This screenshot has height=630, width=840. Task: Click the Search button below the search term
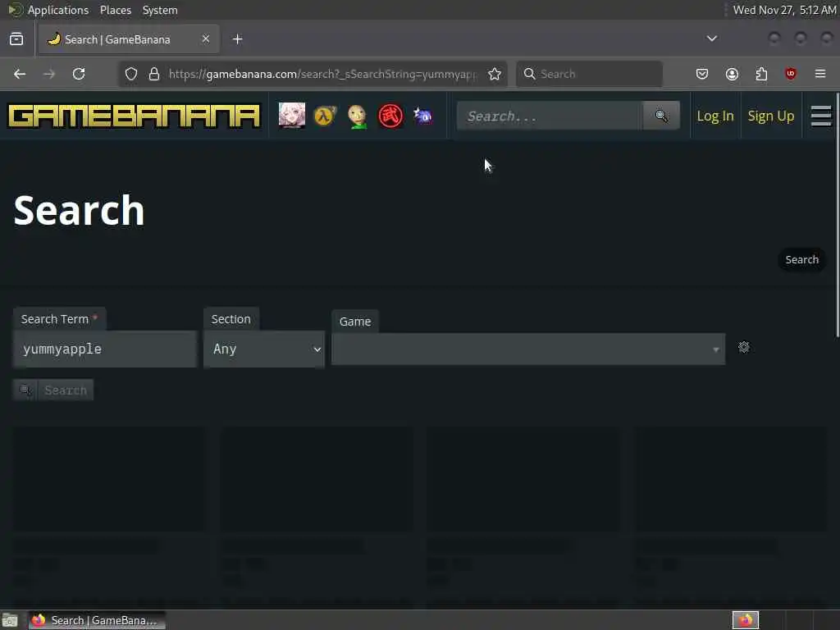tap(53, 390)
